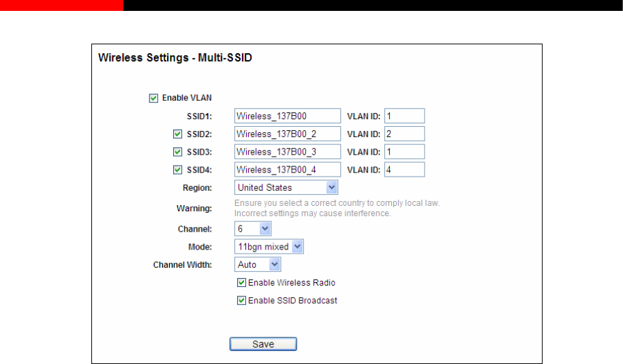Image resolution: width=623 pixels, height=364 pixels.
Task: Uncheck the SSID3 checkbox
Action: pos(178,152)
